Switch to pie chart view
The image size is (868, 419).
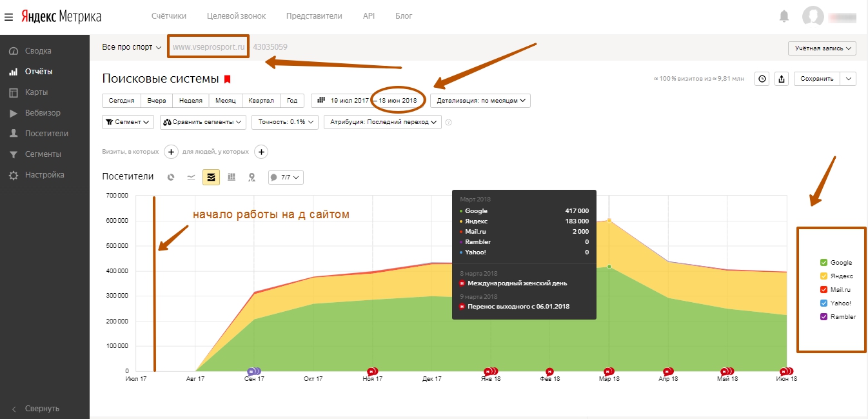[171, 177]
